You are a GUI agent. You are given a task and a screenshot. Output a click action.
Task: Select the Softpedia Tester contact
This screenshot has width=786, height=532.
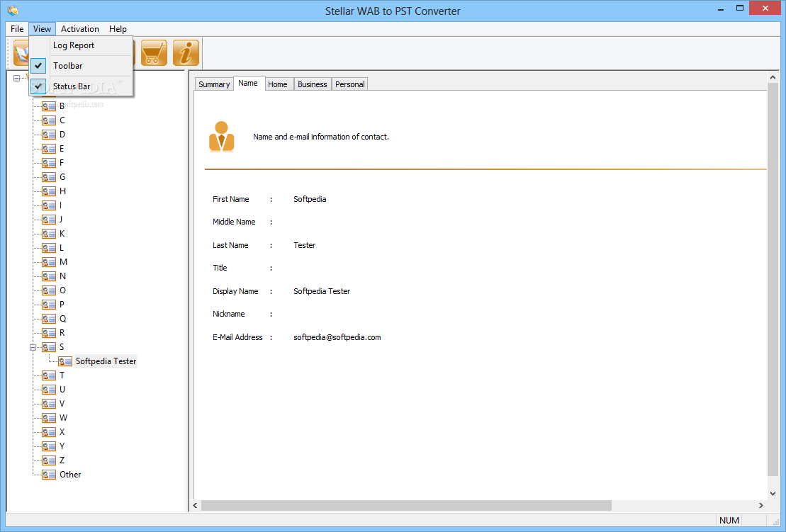(x=106, y=361)
